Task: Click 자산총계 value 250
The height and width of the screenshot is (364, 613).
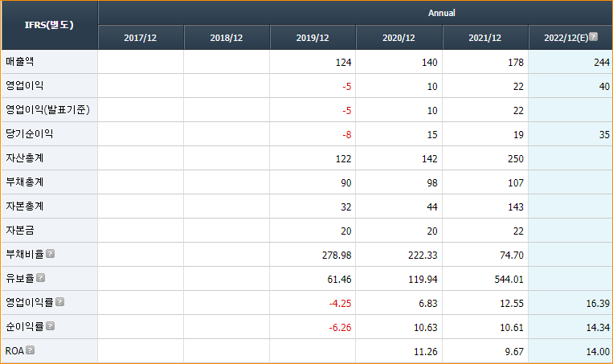Action: (x=516, y=159)
